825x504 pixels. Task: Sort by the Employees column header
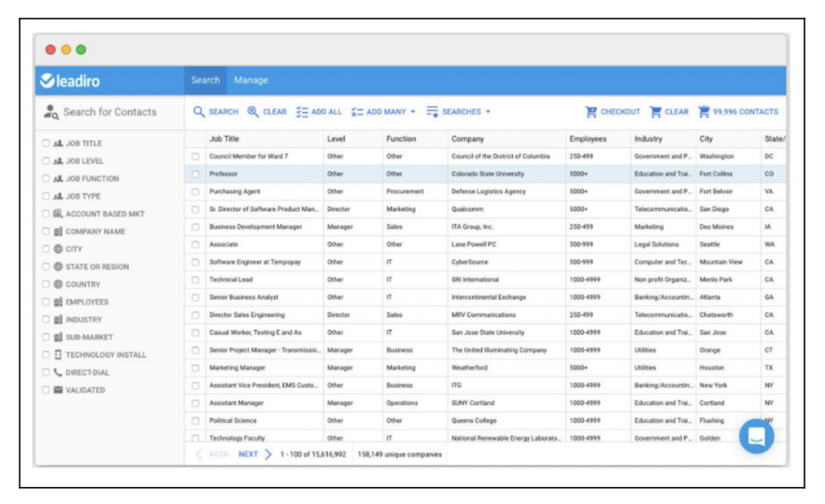(x=587, y=138)
